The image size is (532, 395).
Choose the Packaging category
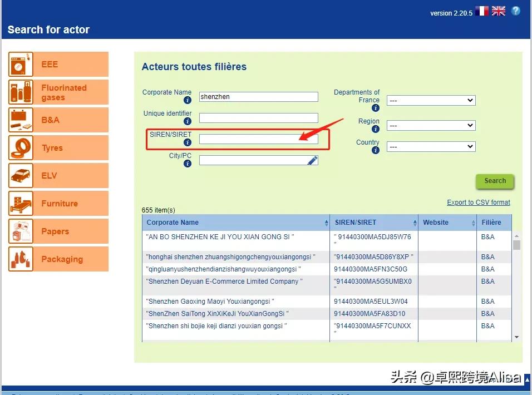coord(58,259)
